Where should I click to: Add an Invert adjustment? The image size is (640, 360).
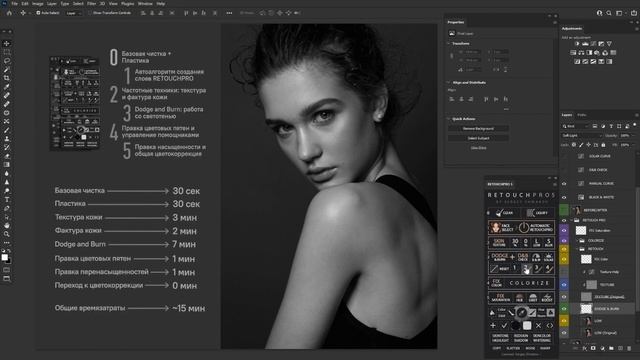point(577,62)
